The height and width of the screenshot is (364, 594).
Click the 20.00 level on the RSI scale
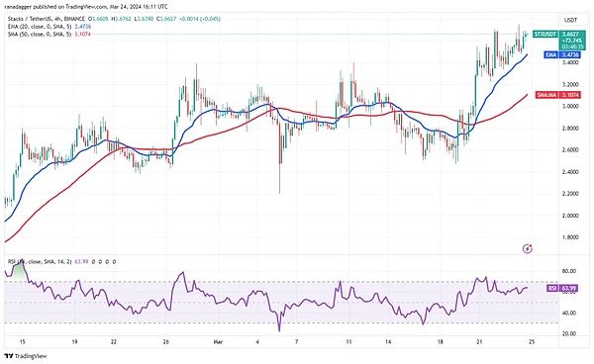coord(569,333)
